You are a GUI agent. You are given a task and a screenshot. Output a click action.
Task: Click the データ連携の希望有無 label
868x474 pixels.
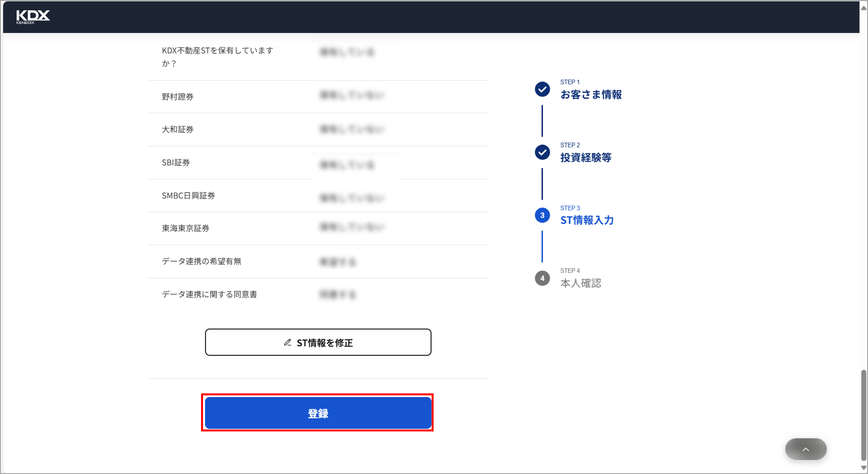click(201, 262)
